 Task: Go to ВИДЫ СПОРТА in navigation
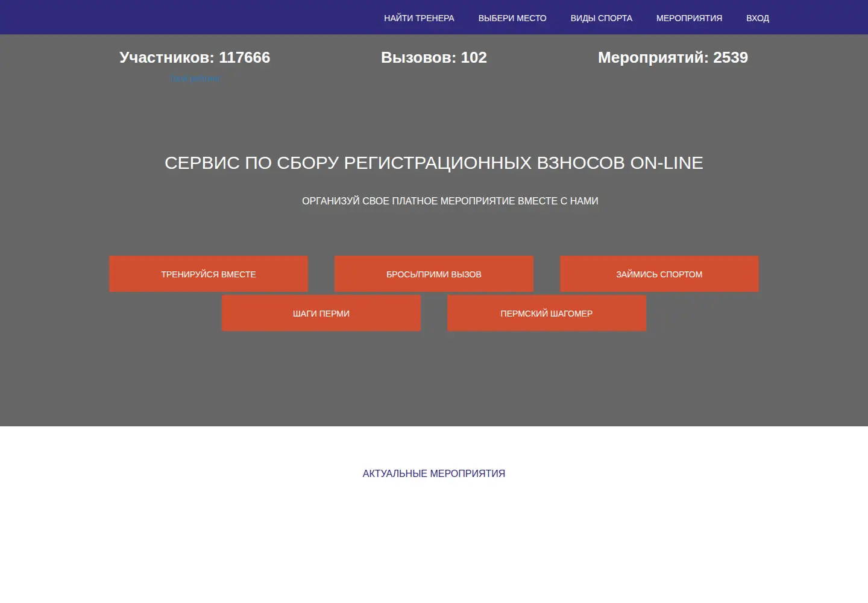pyautogui.click(x=602, y=18)
